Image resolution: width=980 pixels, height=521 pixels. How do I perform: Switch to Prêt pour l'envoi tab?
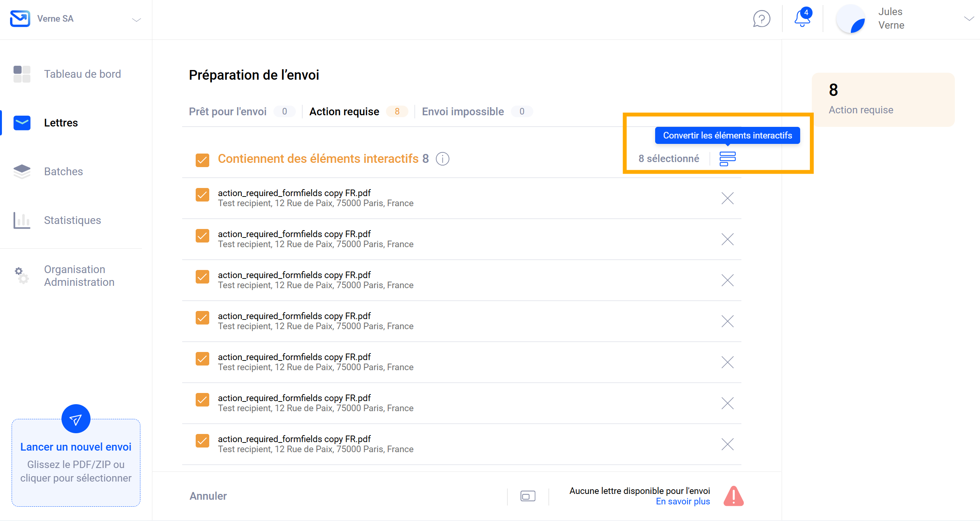coord(228,111)
